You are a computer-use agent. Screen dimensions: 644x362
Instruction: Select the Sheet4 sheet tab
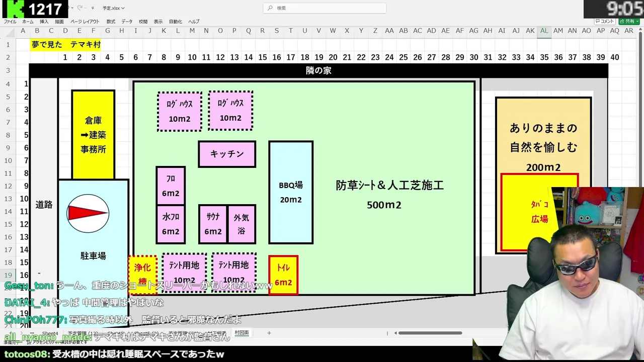click(50, 333)
